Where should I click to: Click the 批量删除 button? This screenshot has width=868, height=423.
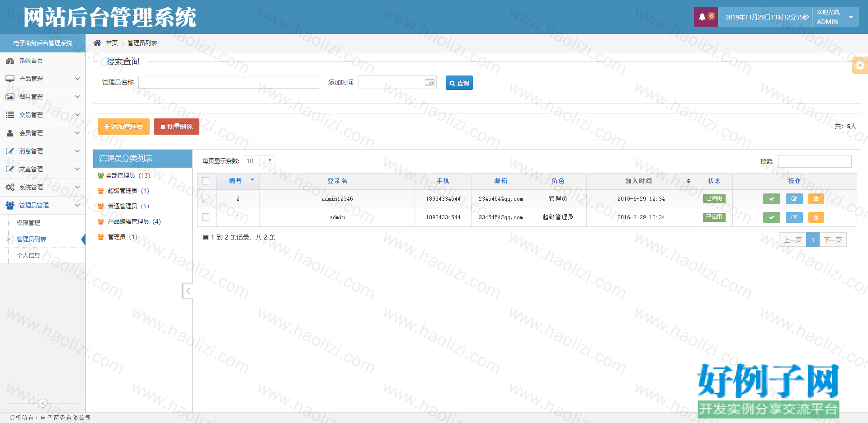click(176, 127)
